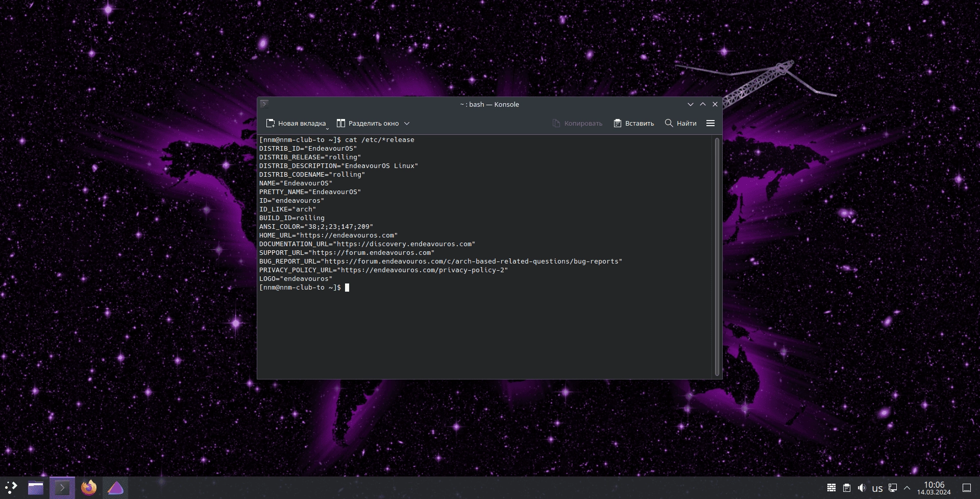This screenshot has height=499, width=980.
Task: Click the DOCUMENTATION_URL discovery.endeavouros.com line
Action: coord(367,244)
